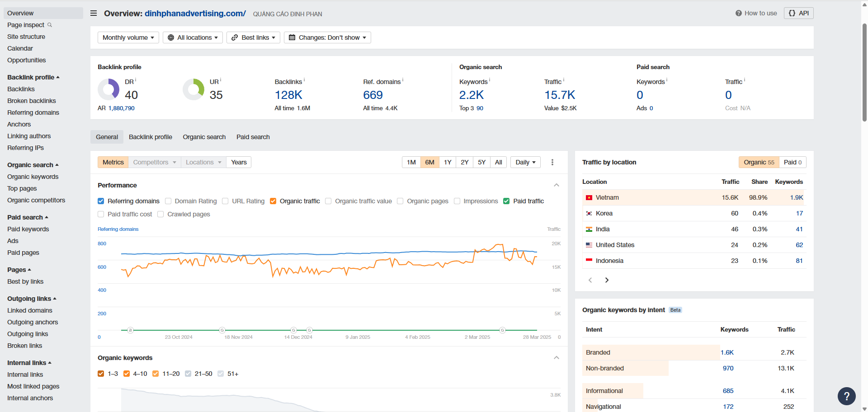This screenshot has height=412, width=868.
Task: Toggle the Paid traffic checkbox
Action: coord(506,201)
